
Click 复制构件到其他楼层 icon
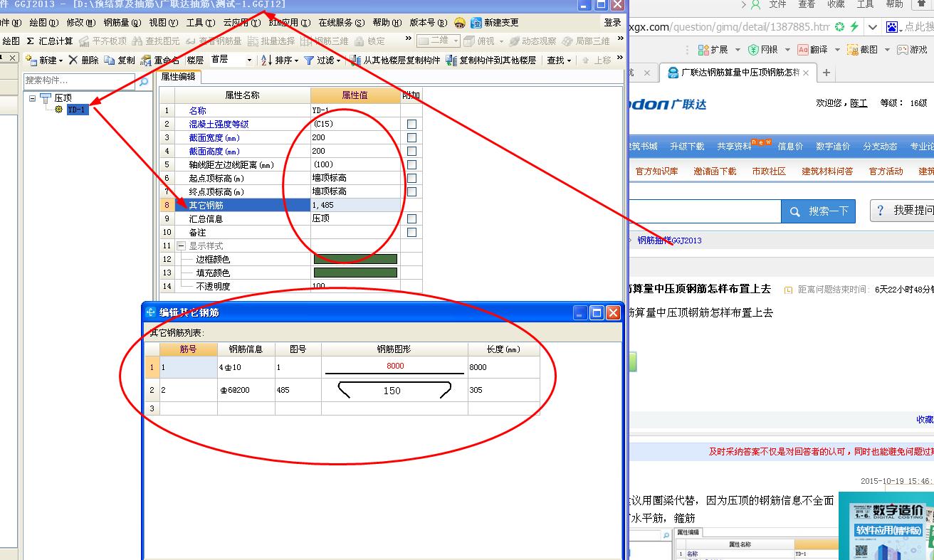[451, 60]
